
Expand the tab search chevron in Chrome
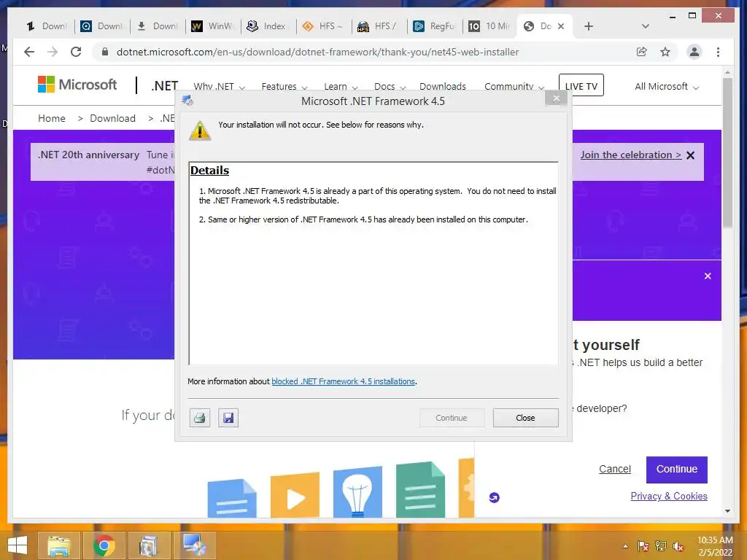(x=645, y=26)
